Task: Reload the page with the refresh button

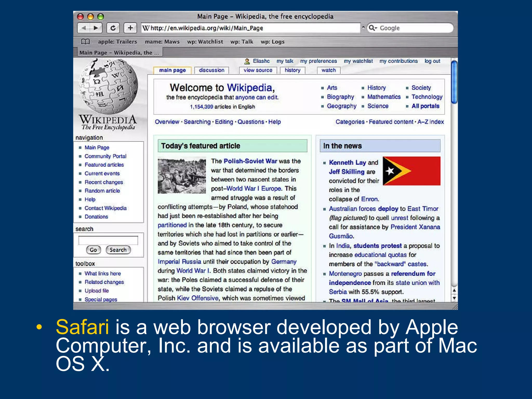Action: [x=113, y=28]
